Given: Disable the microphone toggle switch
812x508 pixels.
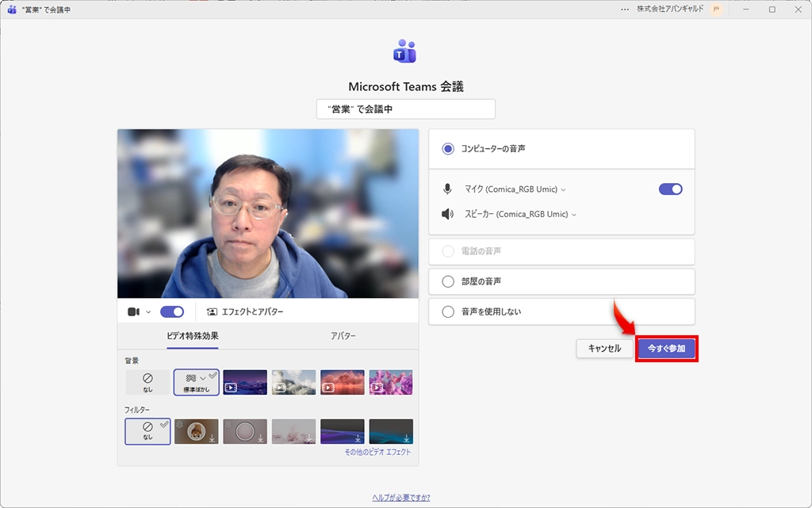Looking at the screenshot, I should tap(670, 189).
